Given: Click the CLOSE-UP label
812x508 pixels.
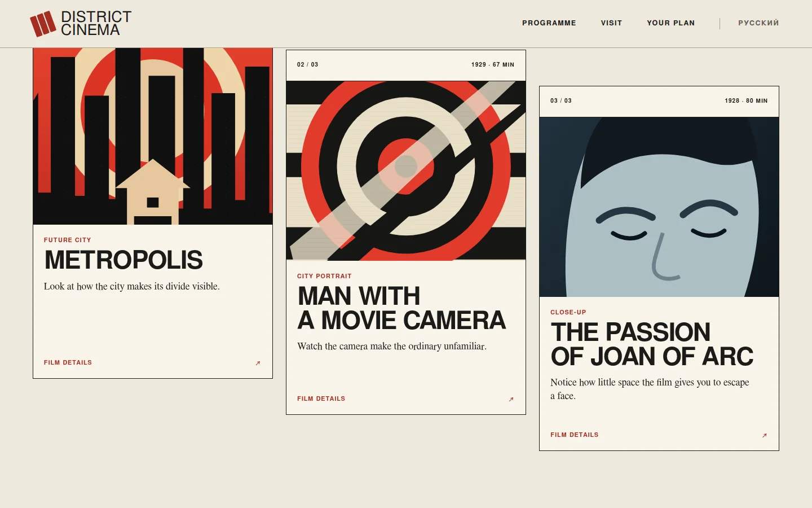Looking at the screenshot, I should click(568, 312).
